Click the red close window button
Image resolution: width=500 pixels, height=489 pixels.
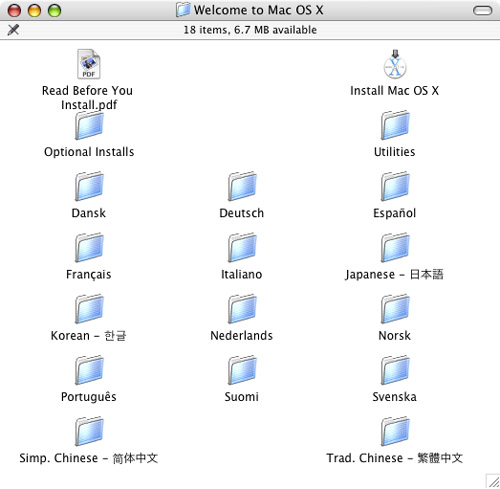[x=14, y=10]
